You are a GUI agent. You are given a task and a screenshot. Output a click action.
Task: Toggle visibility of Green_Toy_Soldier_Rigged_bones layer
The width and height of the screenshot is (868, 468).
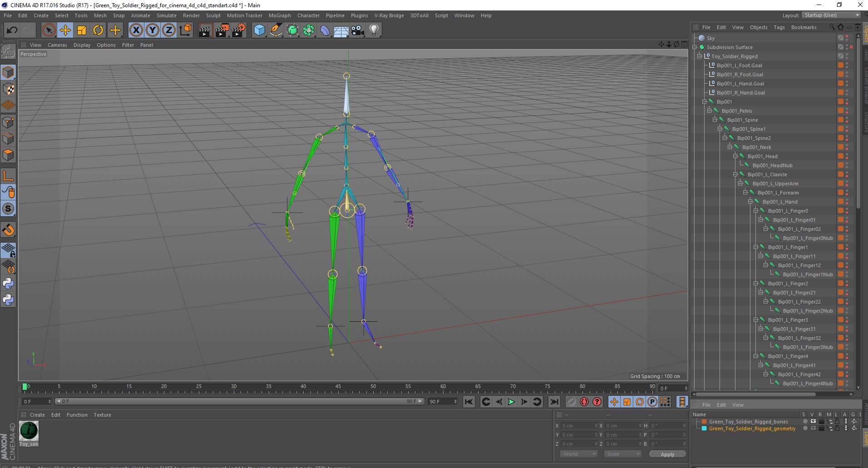pyautogui.click(x=813, y=422)
